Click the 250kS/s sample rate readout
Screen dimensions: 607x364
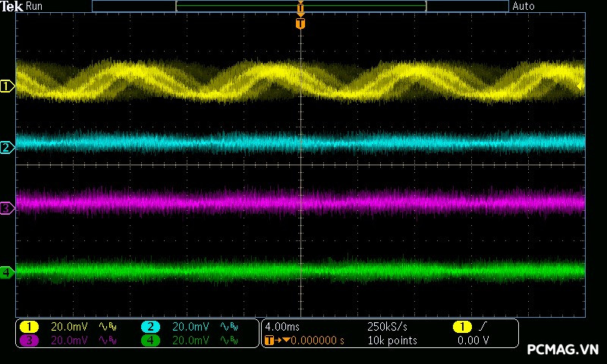(388, 326)
